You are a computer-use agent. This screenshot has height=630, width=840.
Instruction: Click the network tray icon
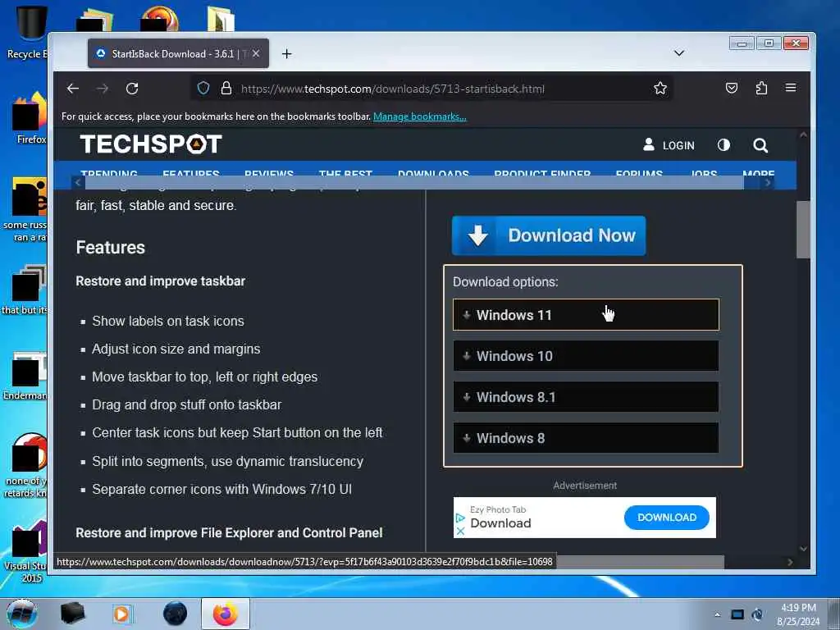737,614
